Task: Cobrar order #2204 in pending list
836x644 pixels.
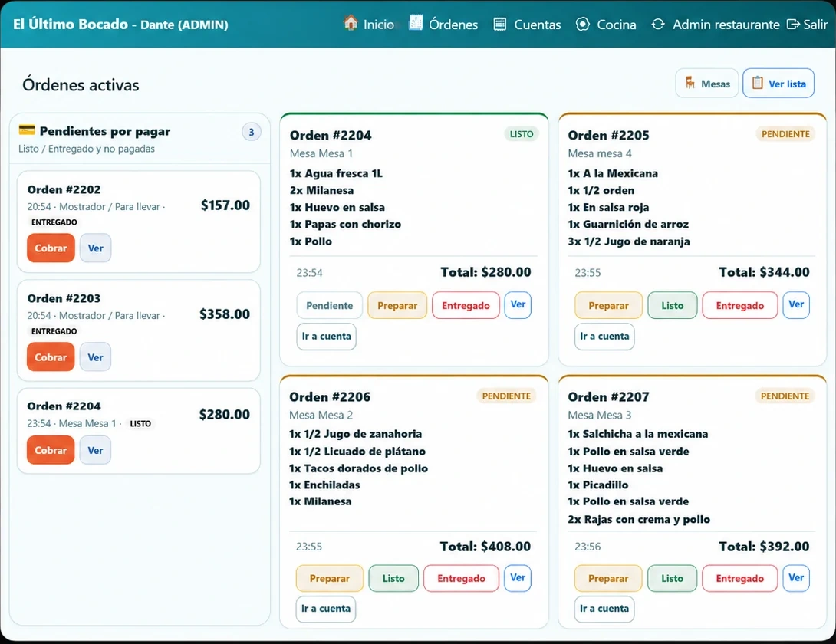Action: click(x=51, y=450)
